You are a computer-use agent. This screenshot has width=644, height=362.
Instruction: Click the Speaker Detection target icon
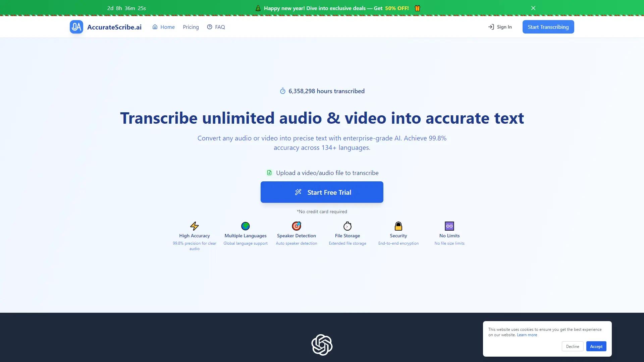pyautogui.click(x=296, y=226)
